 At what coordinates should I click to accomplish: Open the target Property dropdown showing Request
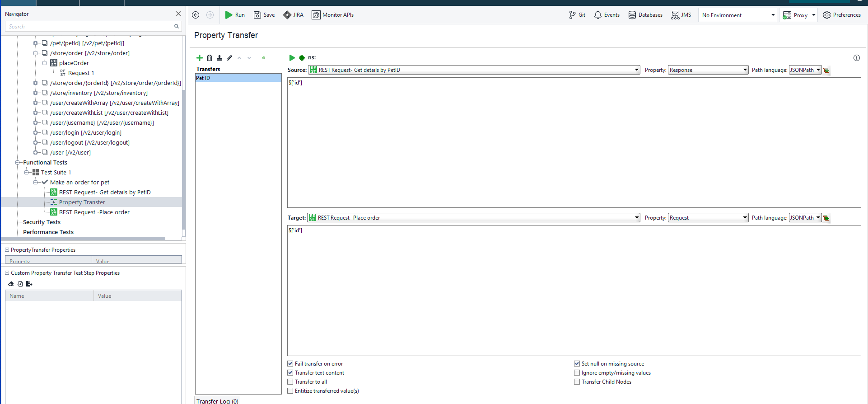click(708, 218)
